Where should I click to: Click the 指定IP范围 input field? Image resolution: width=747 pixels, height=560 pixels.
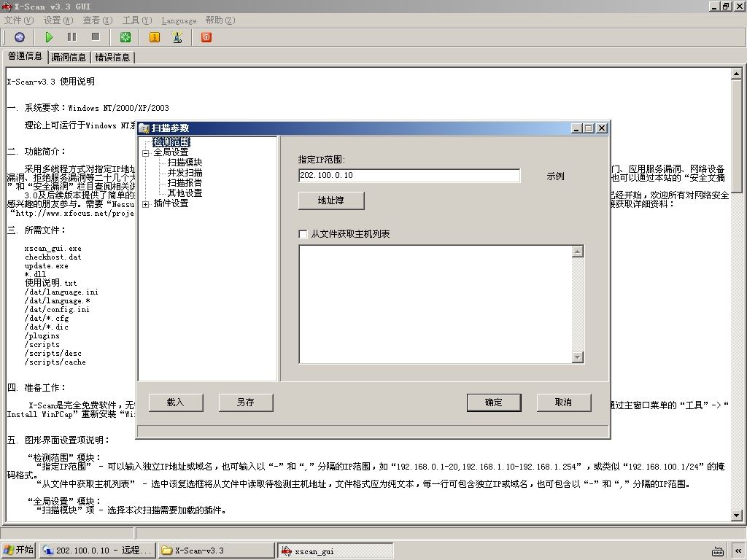(x=409, y=175)
